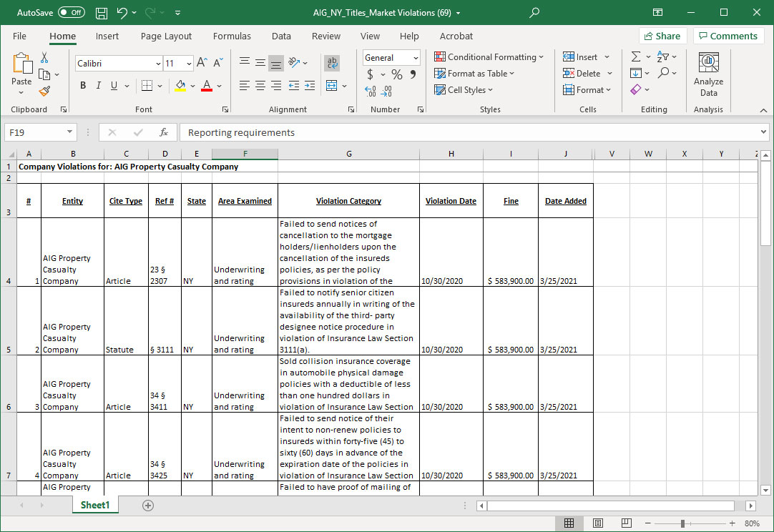Screen dimensions: 774x532
Task: Open the font size dropdown
Action: click(189, 64)
